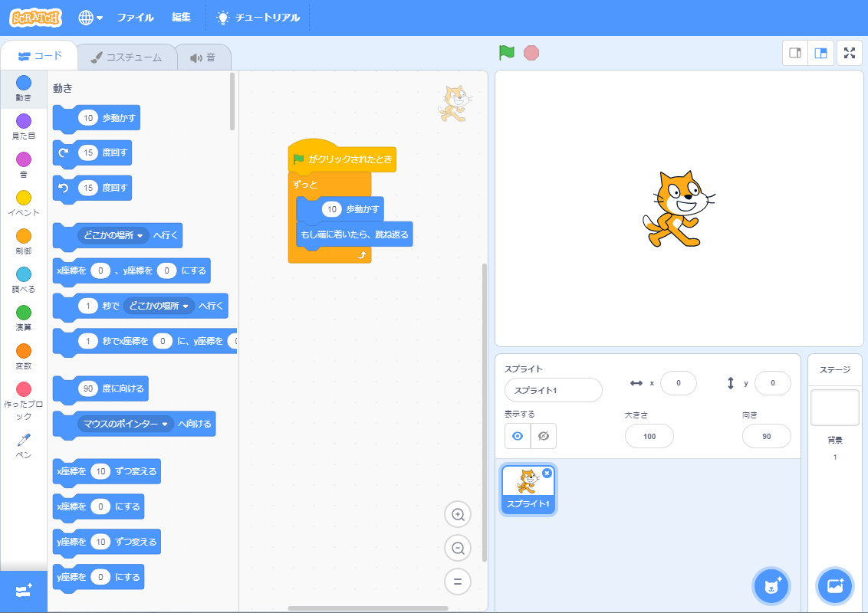868x613 pixels.
Task: Click the red stop button
Action: click(531, 53)
